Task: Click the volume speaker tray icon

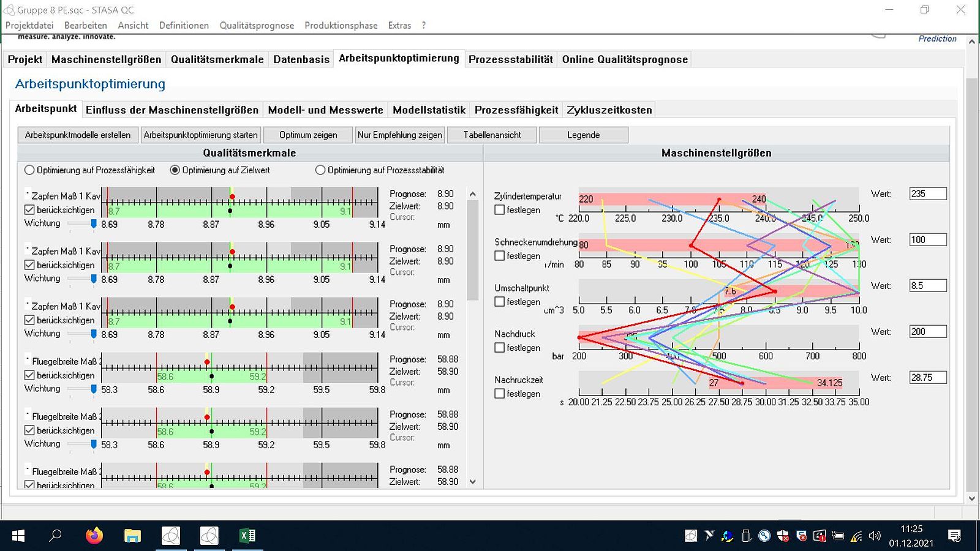Action: [875, 536]
